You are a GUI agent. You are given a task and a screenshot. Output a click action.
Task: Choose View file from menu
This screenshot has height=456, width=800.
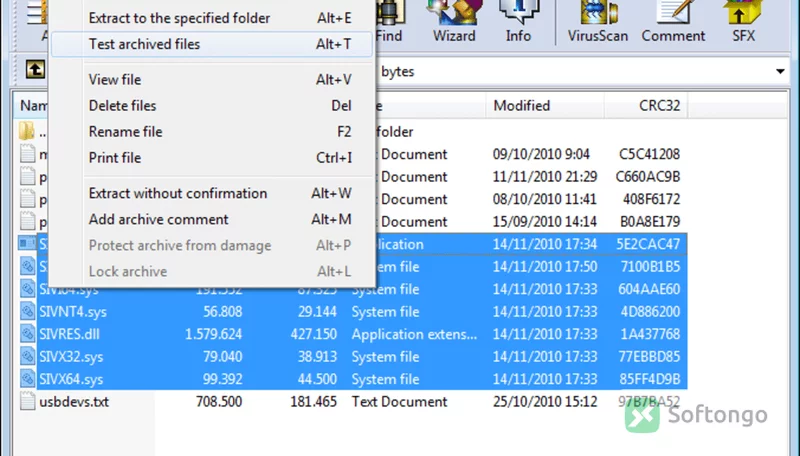212,80
